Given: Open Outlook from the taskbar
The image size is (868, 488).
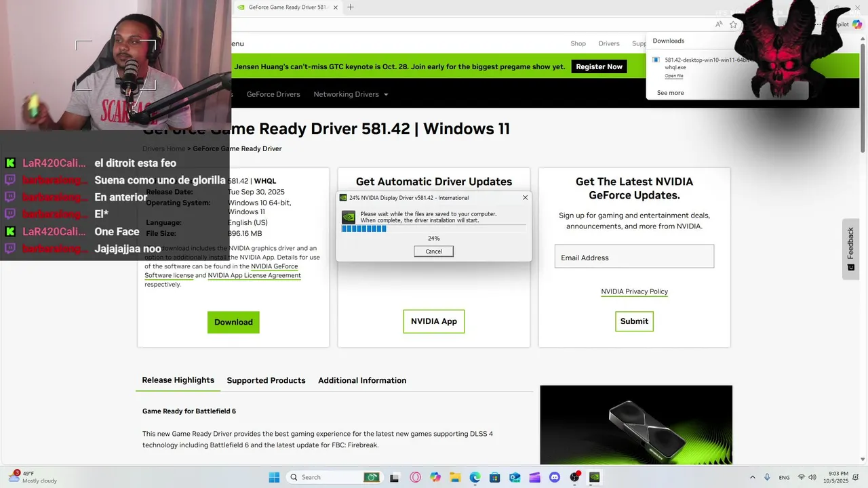Looking at the screenshot, I should click(x=515, y=477).
